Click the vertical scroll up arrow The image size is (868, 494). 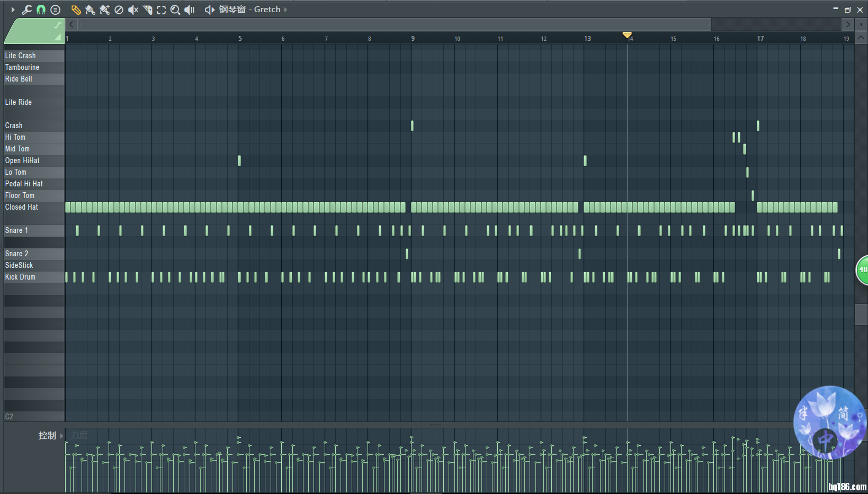(861, 38)
